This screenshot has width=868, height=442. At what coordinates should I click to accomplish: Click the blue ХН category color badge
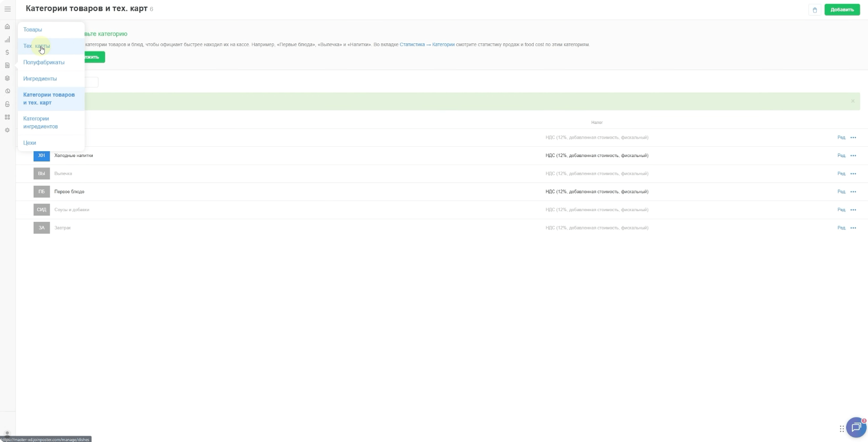(42, 156)
